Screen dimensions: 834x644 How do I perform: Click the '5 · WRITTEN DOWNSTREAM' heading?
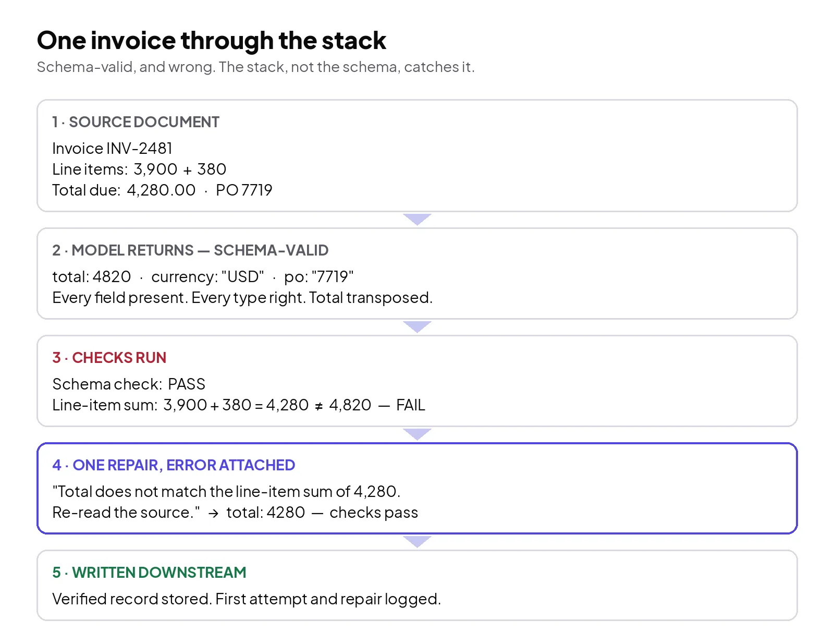click(149, 573)
